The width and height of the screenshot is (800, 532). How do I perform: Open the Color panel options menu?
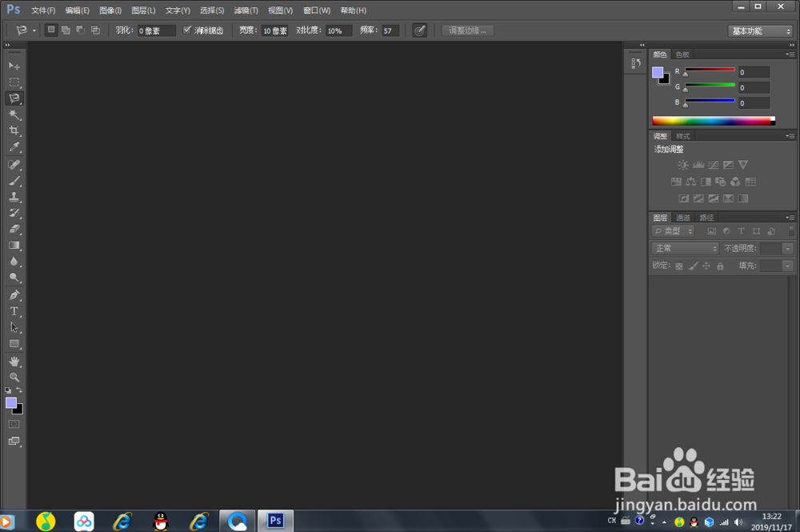790,54
